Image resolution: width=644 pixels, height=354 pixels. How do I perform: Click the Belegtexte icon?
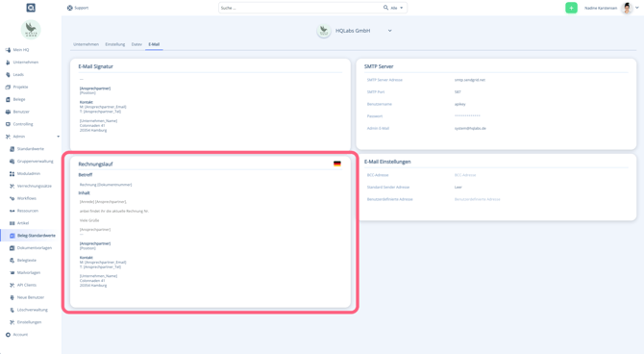click(x=12, y=261)
